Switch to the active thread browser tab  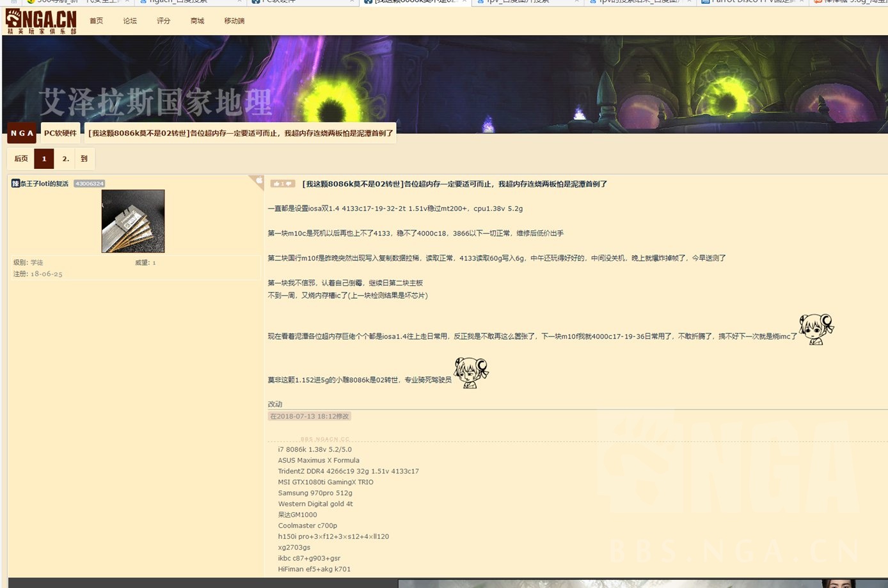click(416, 2)
